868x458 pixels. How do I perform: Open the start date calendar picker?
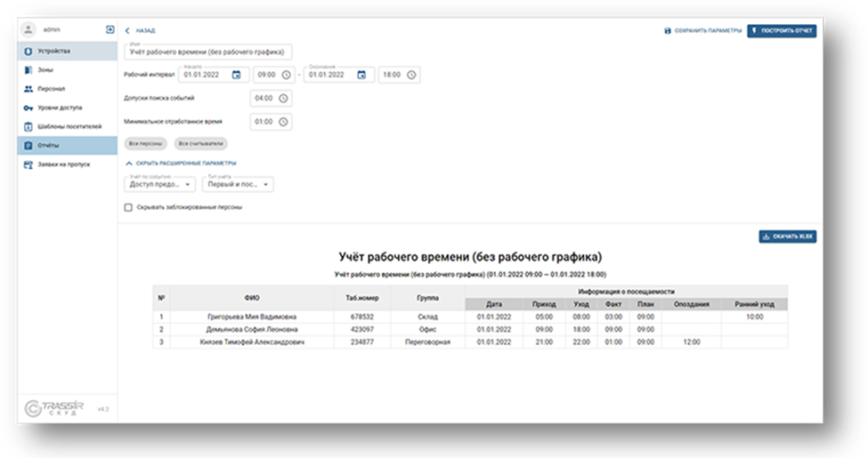[x=237, y=75]
